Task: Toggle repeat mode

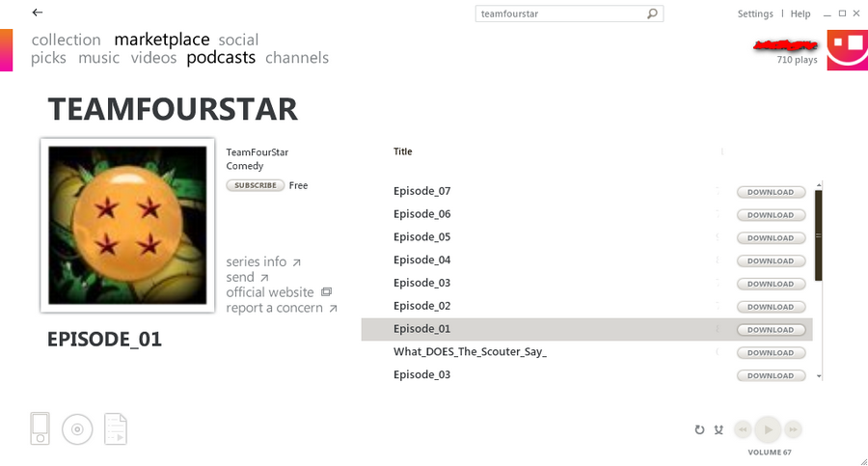Action: [699, 429]
